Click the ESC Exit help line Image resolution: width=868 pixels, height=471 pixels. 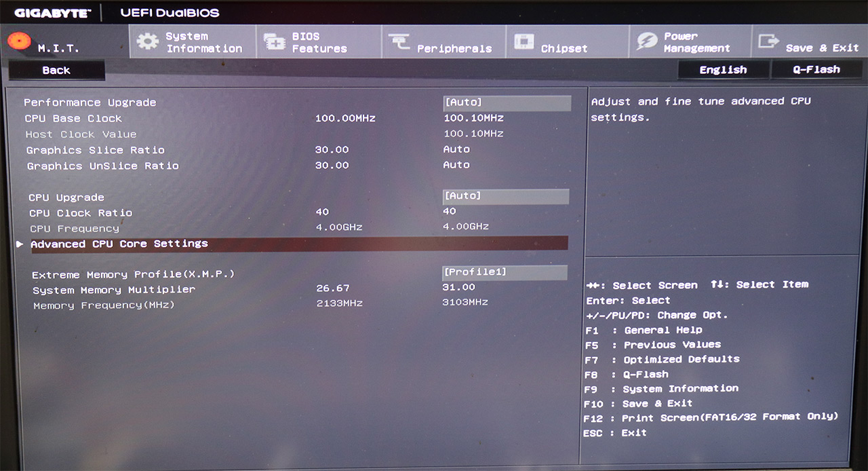[615, 433]
